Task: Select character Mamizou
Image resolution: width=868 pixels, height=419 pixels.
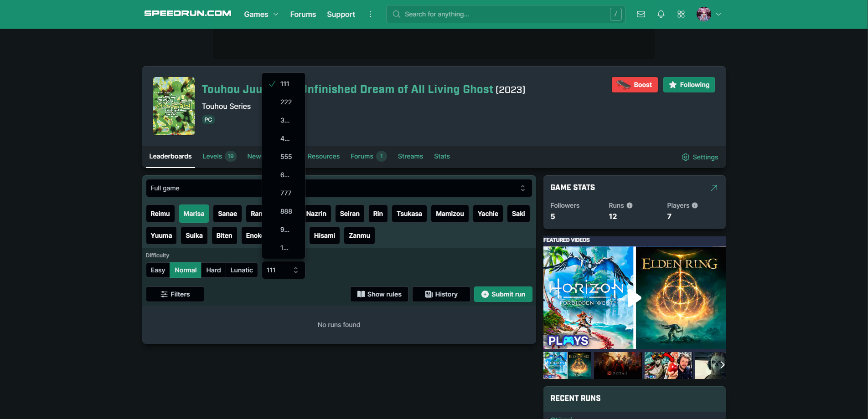Action: (450, 214)
